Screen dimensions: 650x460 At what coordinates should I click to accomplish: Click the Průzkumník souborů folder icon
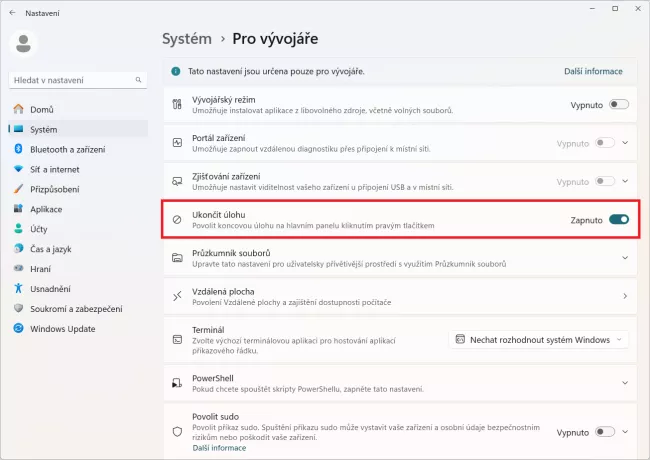(x=177, y=259)
